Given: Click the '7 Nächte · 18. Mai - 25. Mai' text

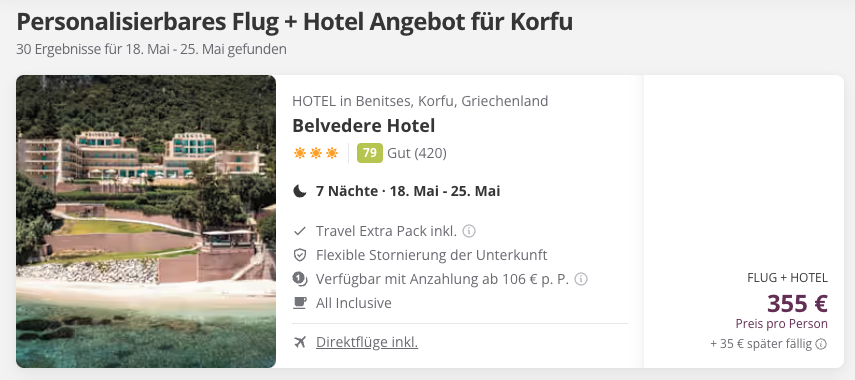Looking at the screenshot, I should click(x=408, y=191).
